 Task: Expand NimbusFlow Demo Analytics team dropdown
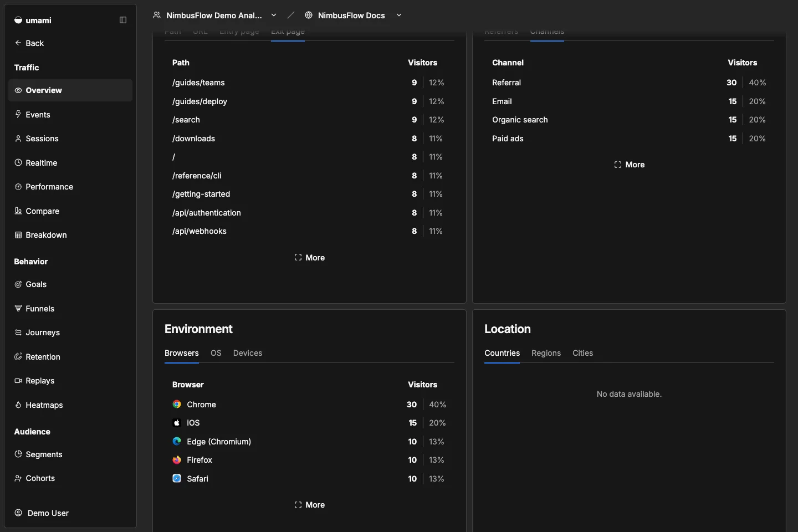[274, 15]
